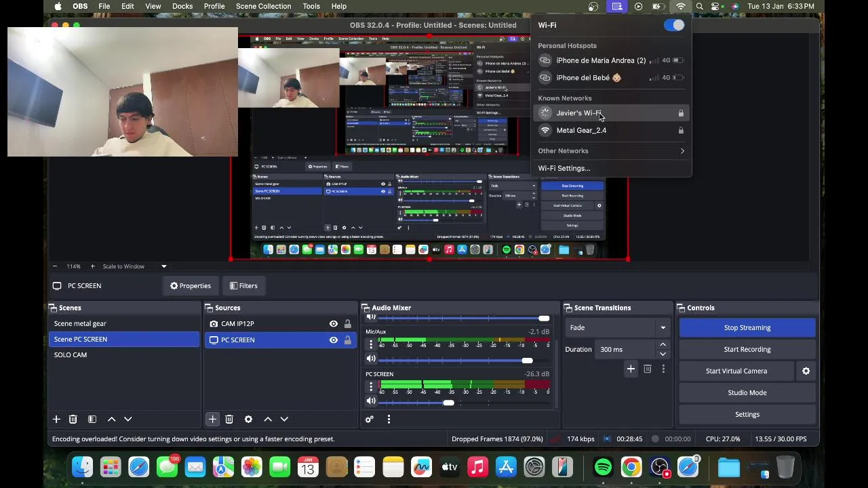Expand Other Networks in Wi-Fi menu
The height and width of the screenshot is (488, 868).
pyautogui.click(x=611, y=151)
